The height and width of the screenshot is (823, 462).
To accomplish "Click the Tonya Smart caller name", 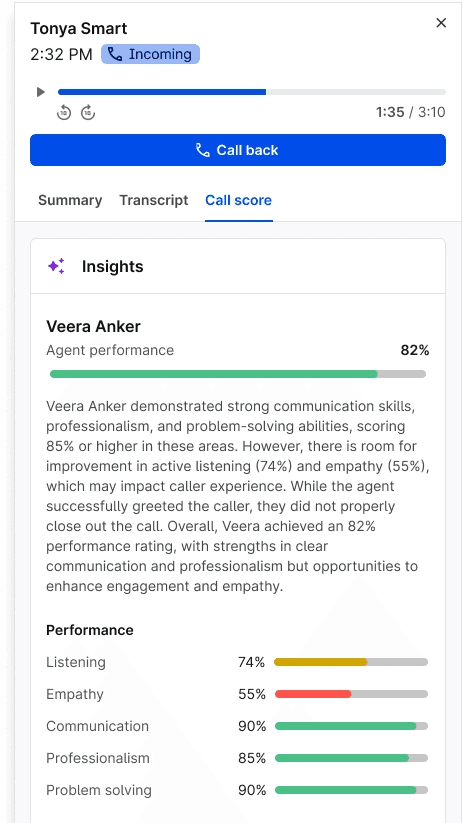I will (78, 28).
